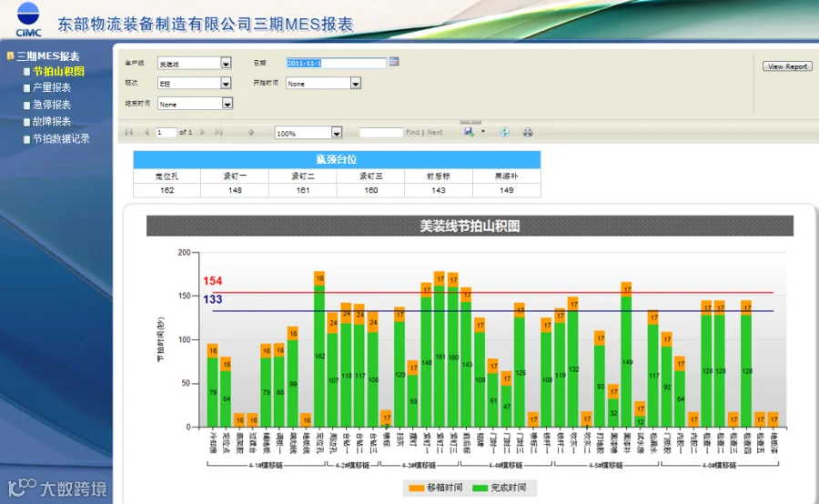Click the View Report button

(x=787, y=66)
